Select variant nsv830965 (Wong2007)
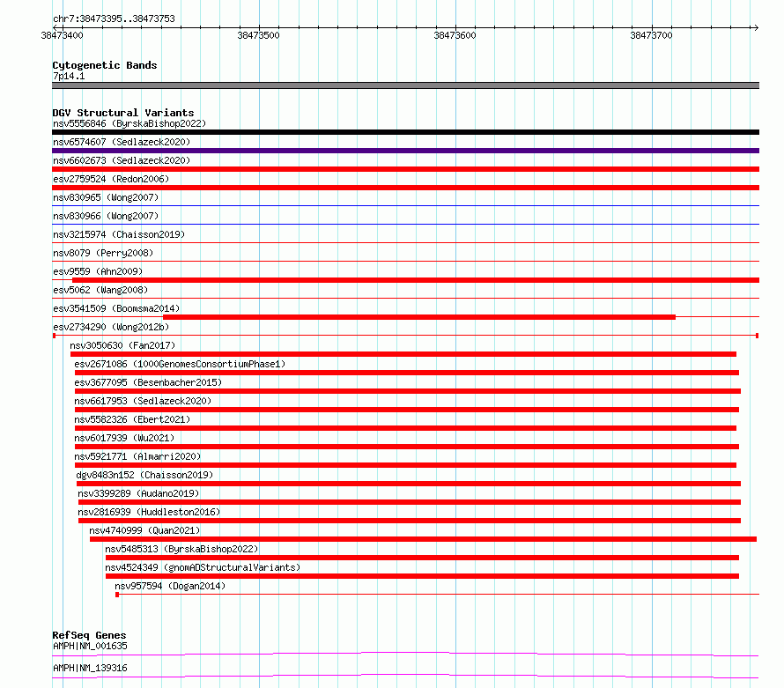Viewport: 784px width, 688px height. pyautogui.click(x=106, y=197)
